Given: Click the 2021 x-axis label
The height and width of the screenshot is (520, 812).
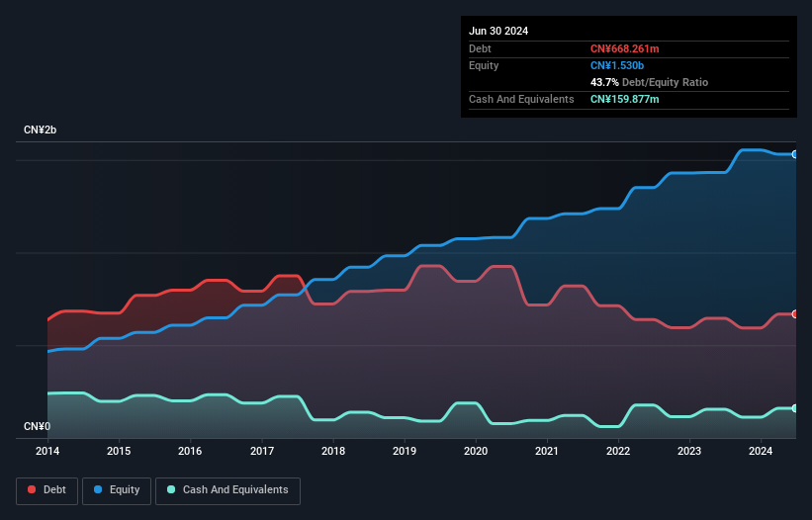Looking at the screenshot, I should (547, 451).
